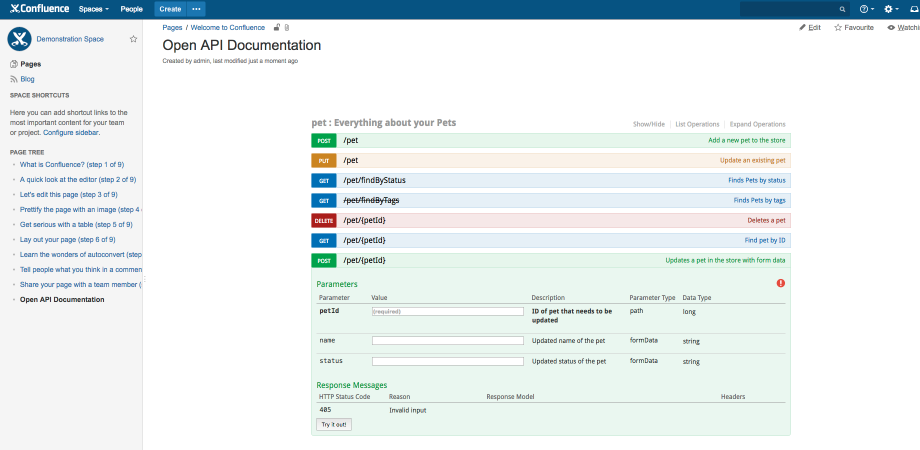Open the settings gear menu
920x450 pixels.
(x=891, y=9)
